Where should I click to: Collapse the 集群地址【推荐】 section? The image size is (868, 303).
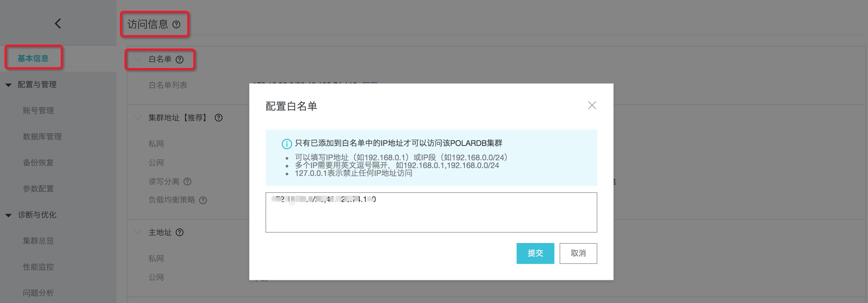point(138,118)
